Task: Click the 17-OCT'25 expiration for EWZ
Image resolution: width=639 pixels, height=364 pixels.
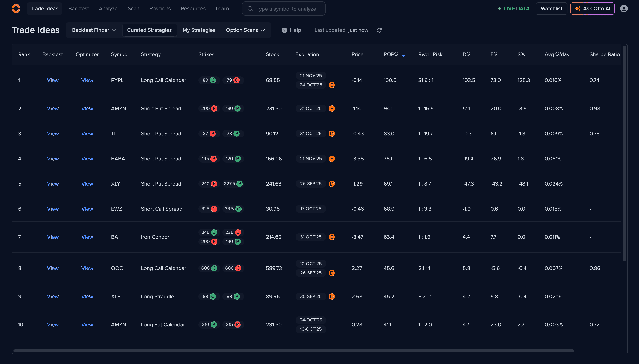Action: tap(311, 209)
